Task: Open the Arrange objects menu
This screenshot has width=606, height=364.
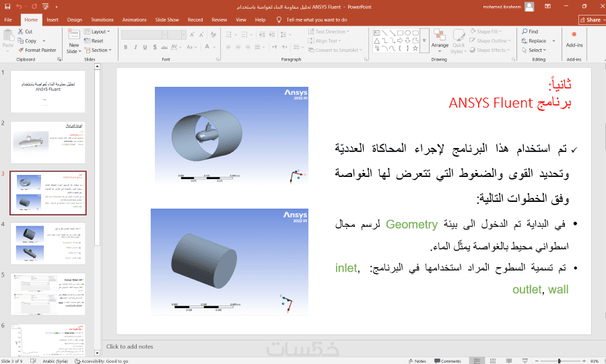Action: click(x=440, y=41)
